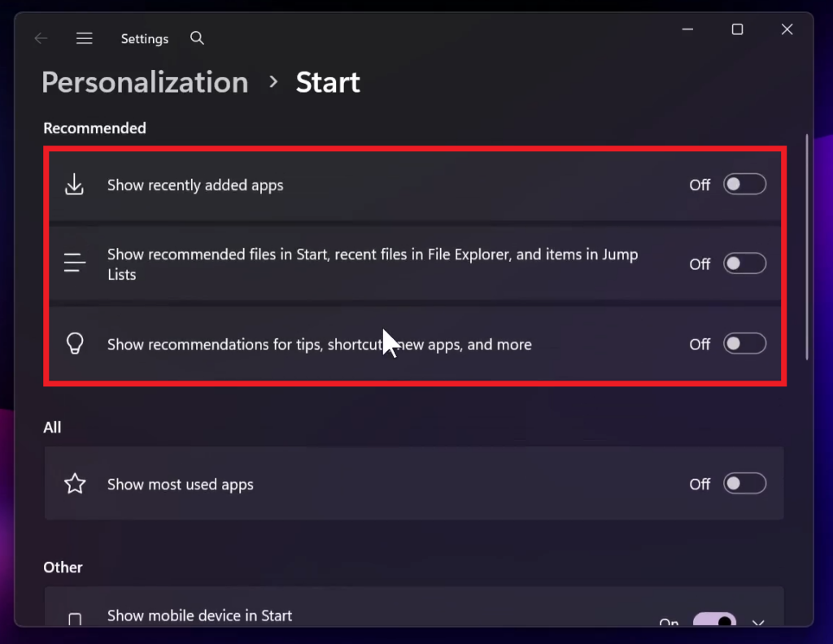
Task: Toggle Show recently added apps switch
Action: point(745,185)
